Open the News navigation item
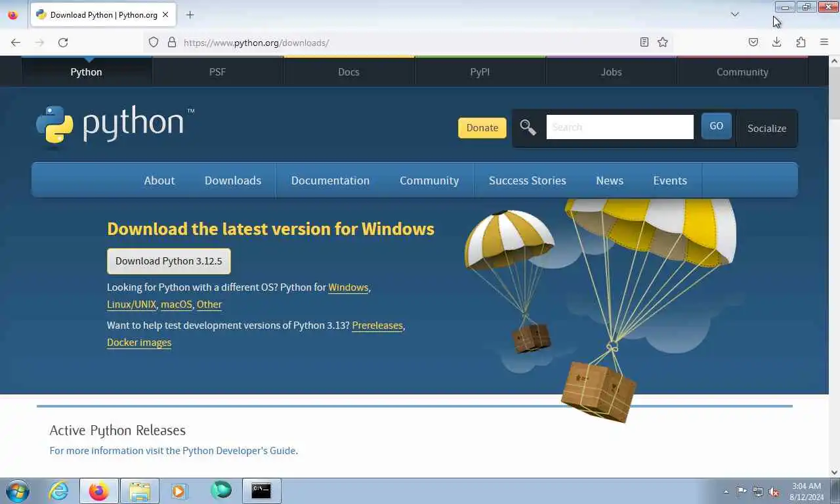The height and width of the screenshot is (504, 840). click(x=610, y=180)
